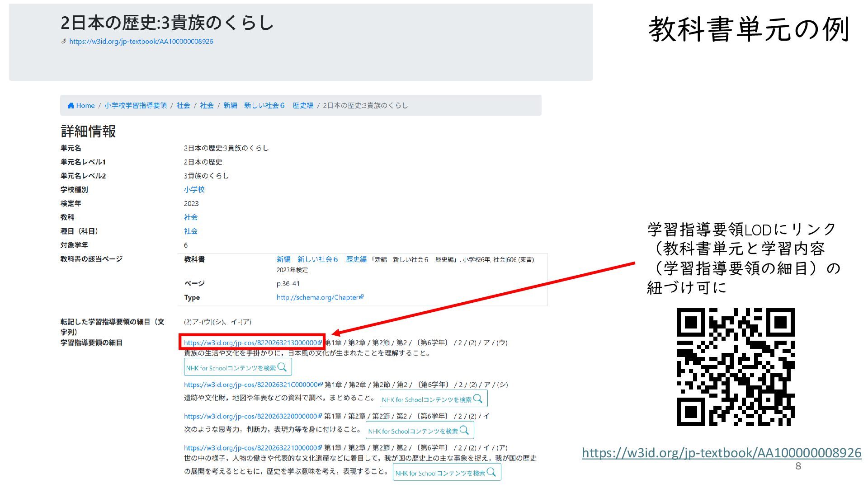Open the jp-cos/8220263221000000 link
The image size is (868, 488).
tap(250, 448)
